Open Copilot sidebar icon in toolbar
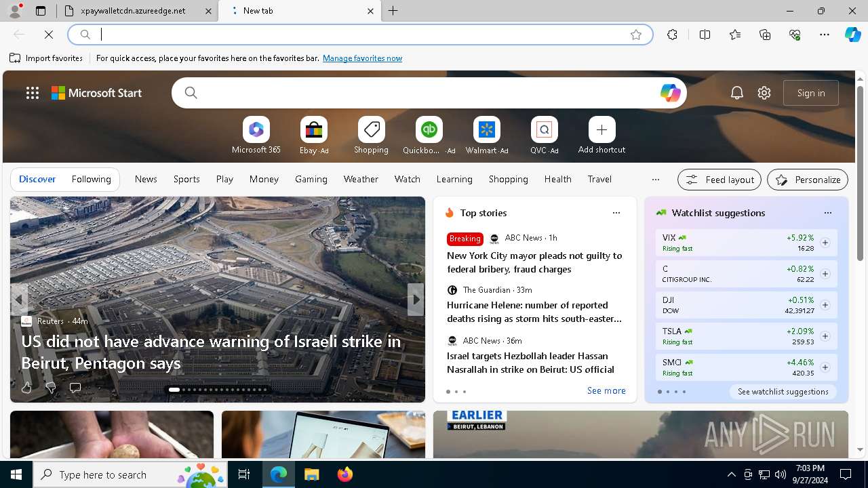868x488 pixels. (x=852, y=35)
